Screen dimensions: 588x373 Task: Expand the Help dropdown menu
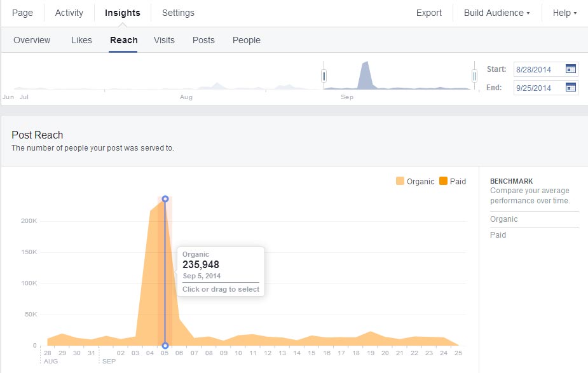point(564,13)
